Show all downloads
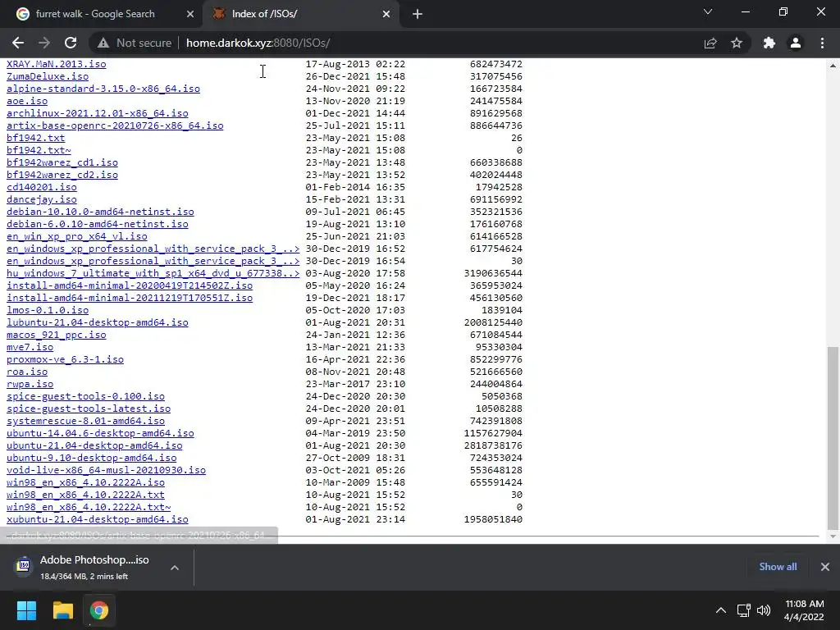The image size is (840, 630). [x=778, y=567]
